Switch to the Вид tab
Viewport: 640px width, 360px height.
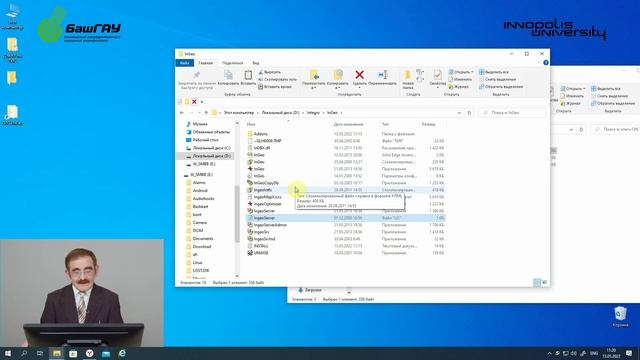(256, 63)
